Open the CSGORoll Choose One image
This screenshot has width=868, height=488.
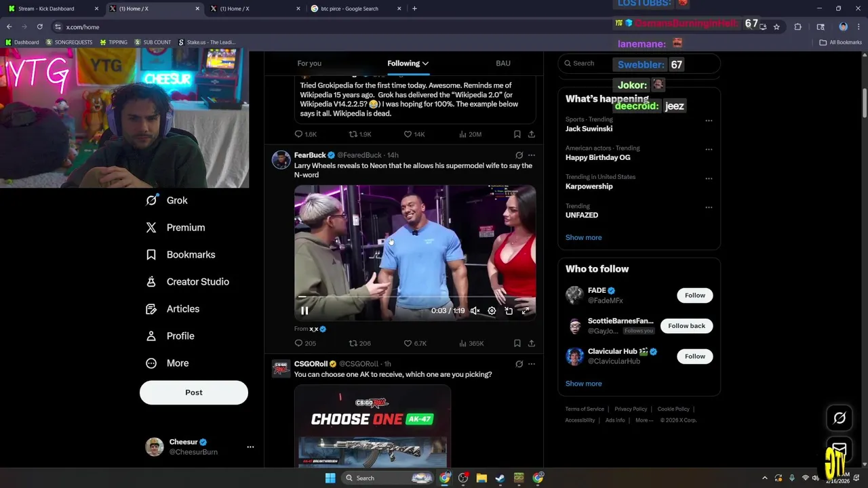[x=372, y=426]
